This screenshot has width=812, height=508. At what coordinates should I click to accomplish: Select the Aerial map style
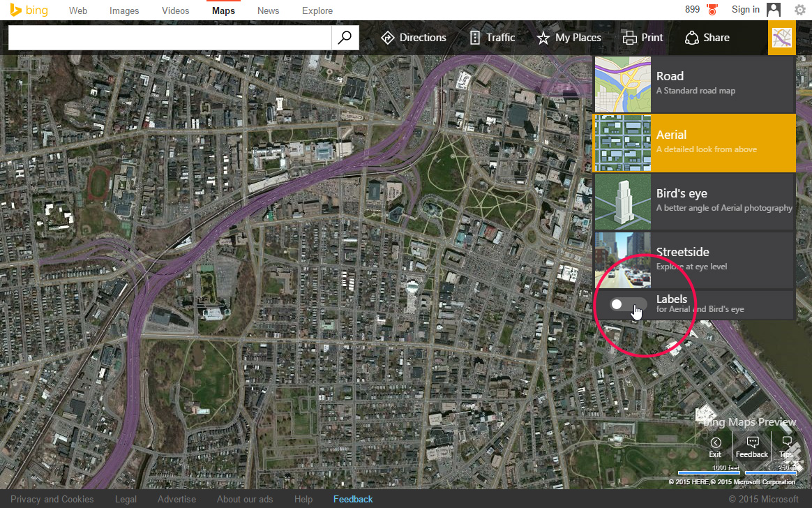tap(694, 143)
